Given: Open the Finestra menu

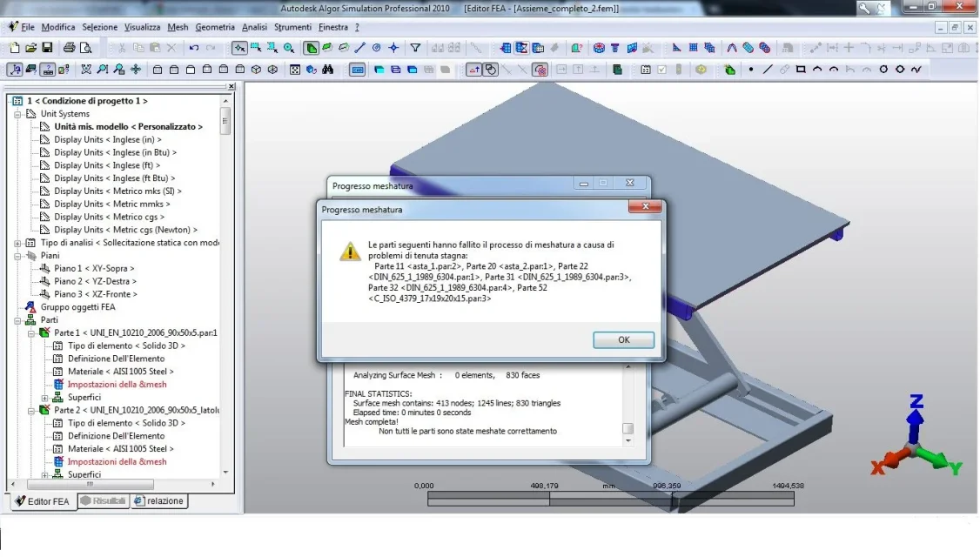Looking at the screenshot, I should pos(333,27).
